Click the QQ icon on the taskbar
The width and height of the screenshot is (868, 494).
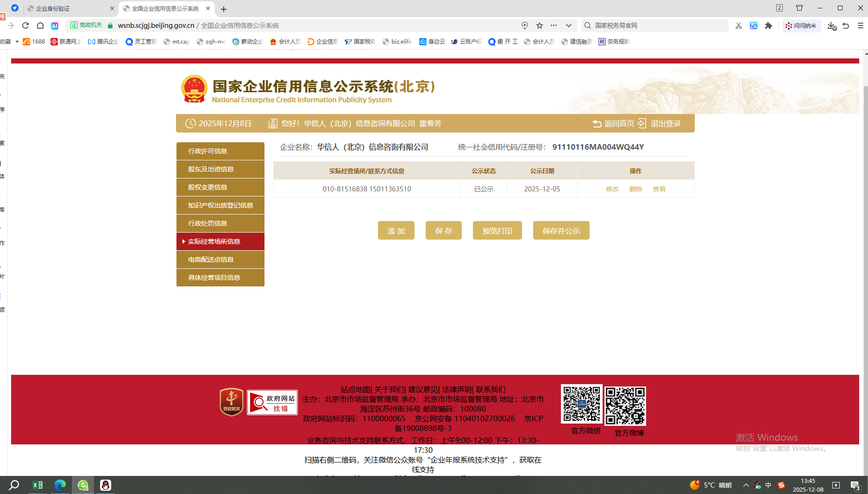pyautogui.click(x=105, y=485)
